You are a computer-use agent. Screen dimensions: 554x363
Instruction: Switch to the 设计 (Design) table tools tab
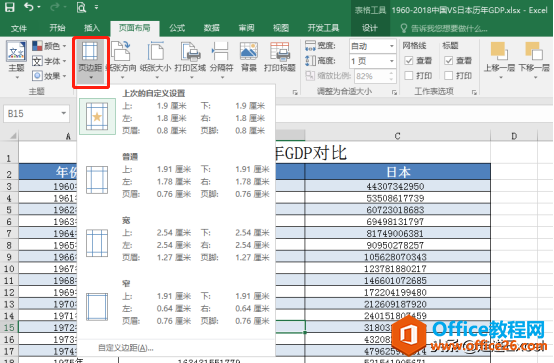coord(370,28)
